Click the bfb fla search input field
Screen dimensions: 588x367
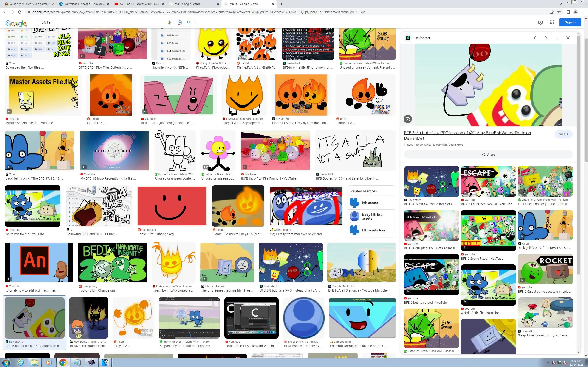pos(102,22)
